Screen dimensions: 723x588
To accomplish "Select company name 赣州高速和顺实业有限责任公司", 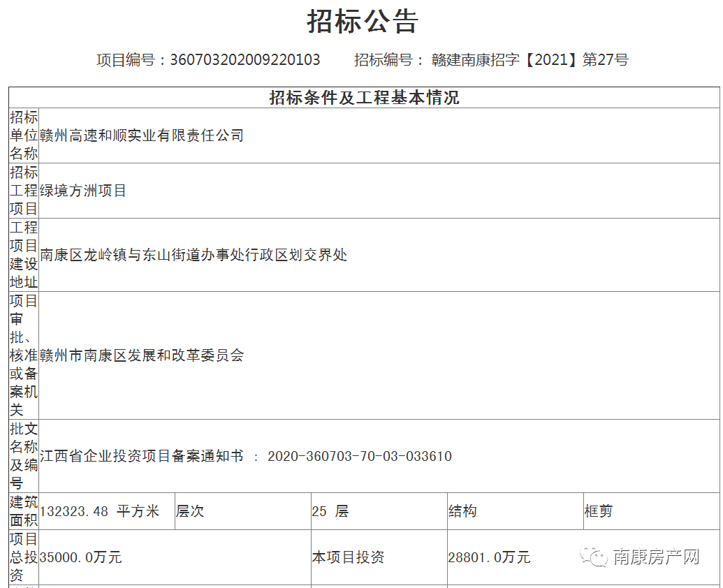I will [x=142, y=135].
